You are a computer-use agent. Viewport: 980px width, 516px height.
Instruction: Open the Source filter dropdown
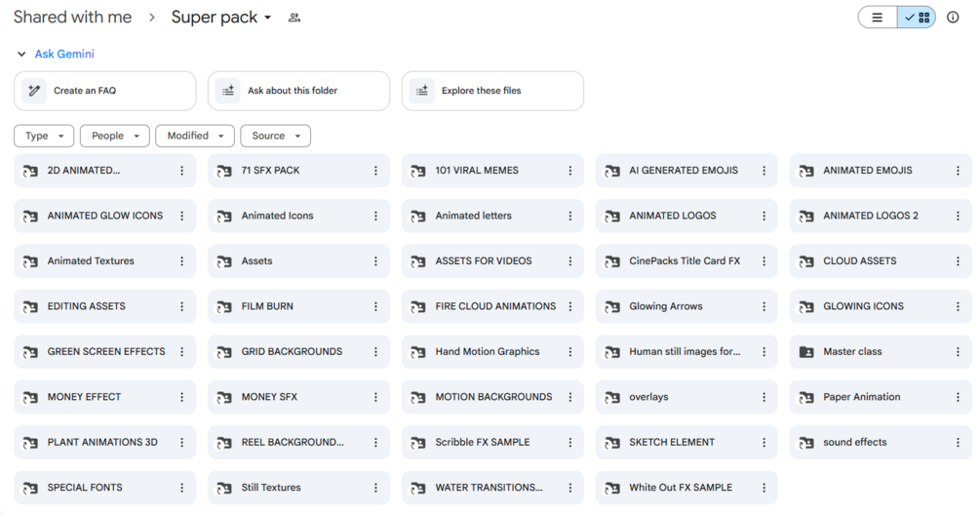276,136
